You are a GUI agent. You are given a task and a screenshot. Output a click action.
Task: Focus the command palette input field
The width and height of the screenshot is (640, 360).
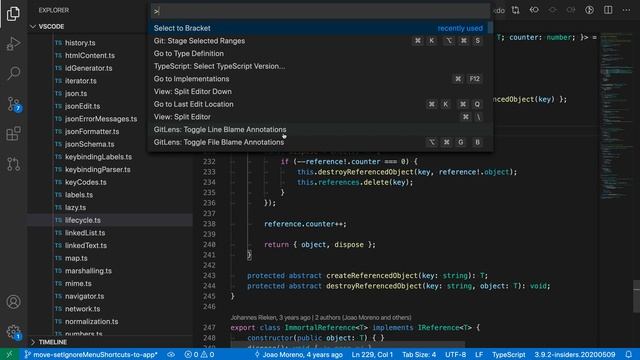coord(320,11)
